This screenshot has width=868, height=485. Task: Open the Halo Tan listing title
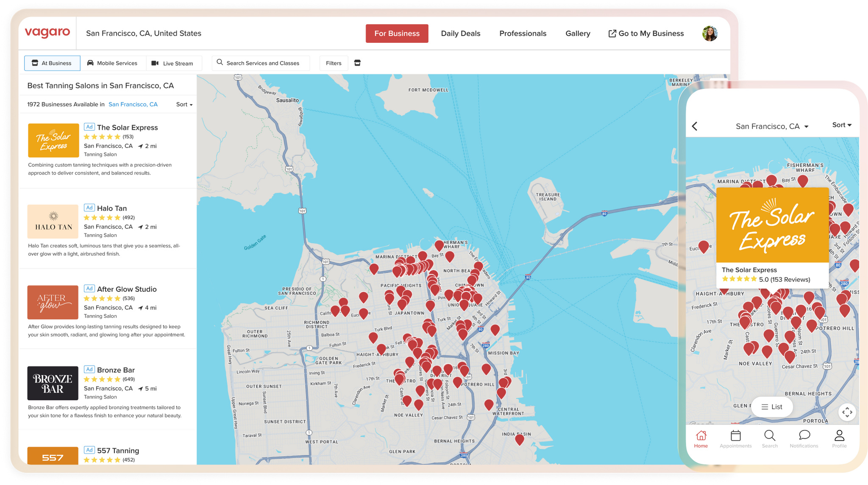tap(112, 208)
